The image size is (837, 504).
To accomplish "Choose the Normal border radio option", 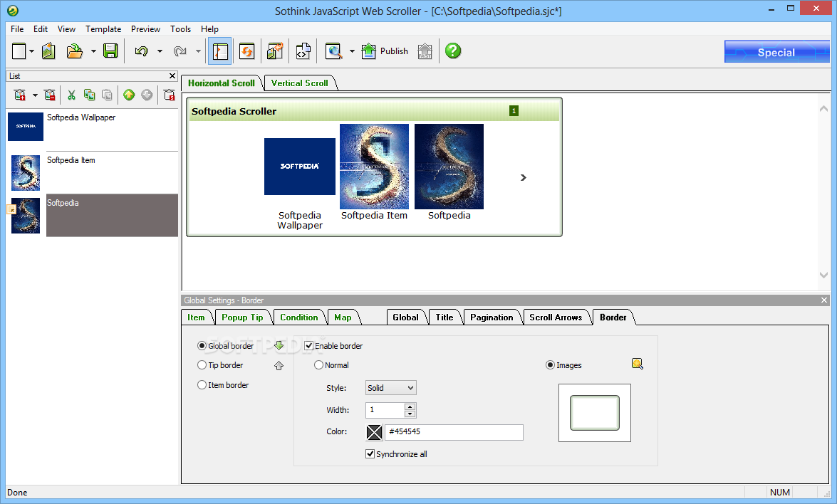I will click(x=318, y=365).
